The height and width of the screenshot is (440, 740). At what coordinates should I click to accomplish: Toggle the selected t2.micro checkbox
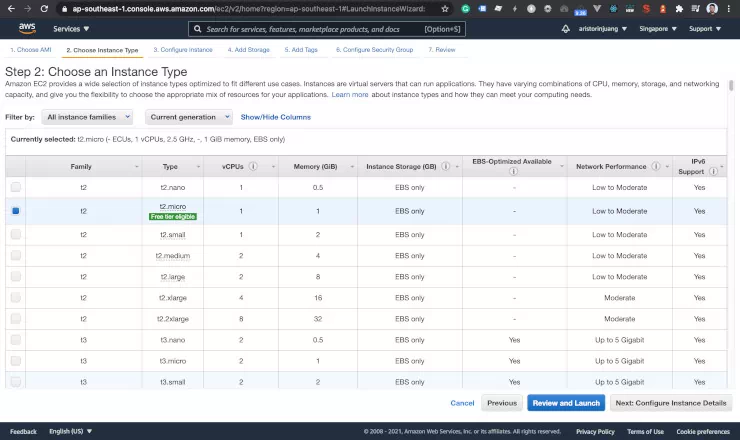pyautogui.click(x=16, y=211)
